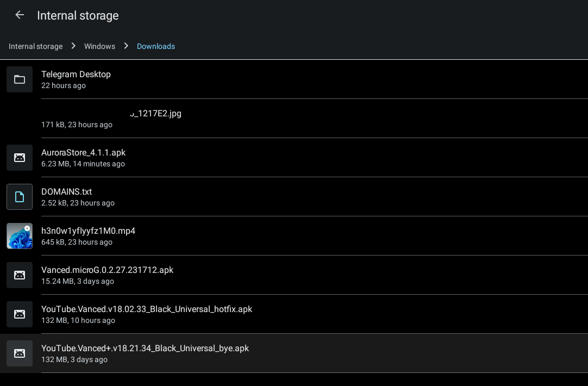Screen dimensions: 588x386
Task: Click the AuroraStore_4.1.1.apk package icon
Action: 20,158
